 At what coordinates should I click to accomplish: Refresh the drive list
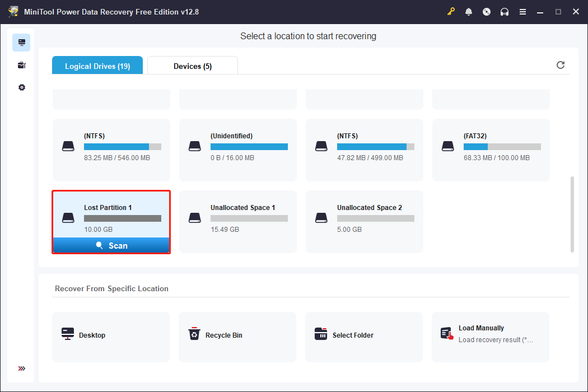tap(560, 65)
